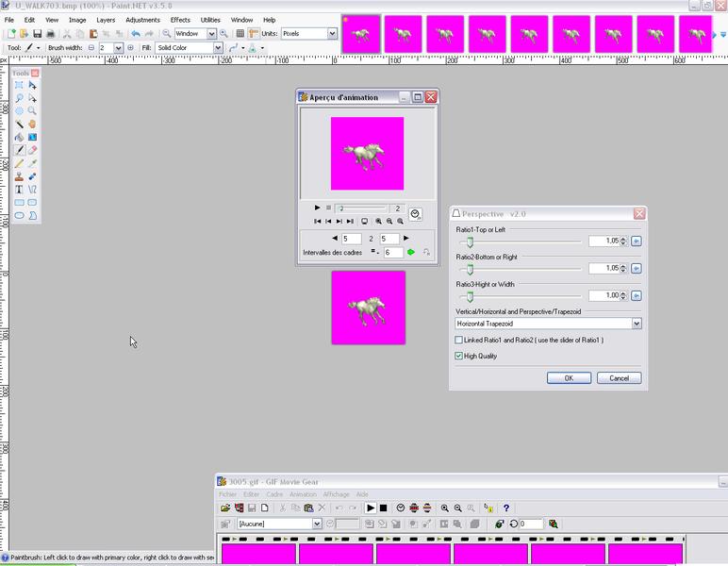
Task: Open the clock timing button in Aperçu d'animation
Action: [x=415, y=214]
